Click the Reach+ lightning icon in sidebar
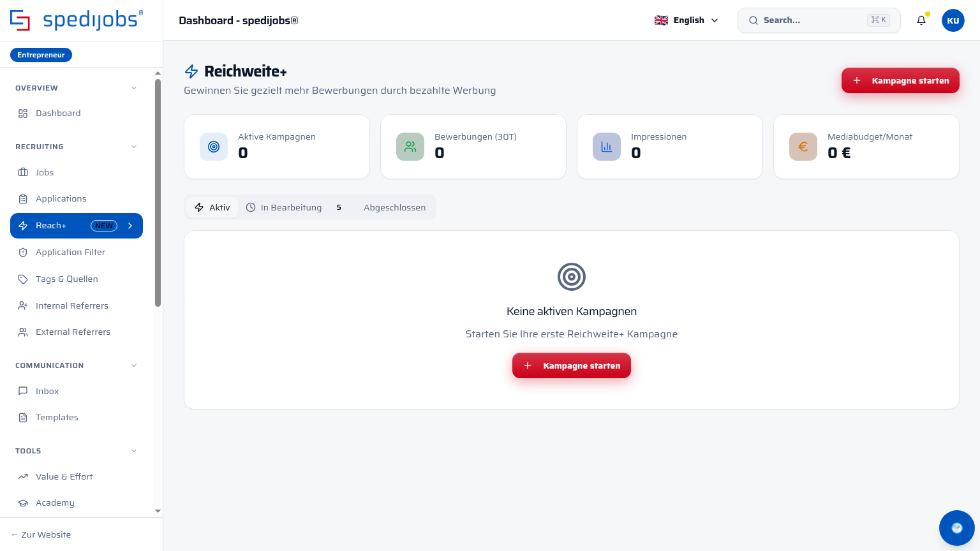This screenshot has height=551, width=980. (23, 226)
